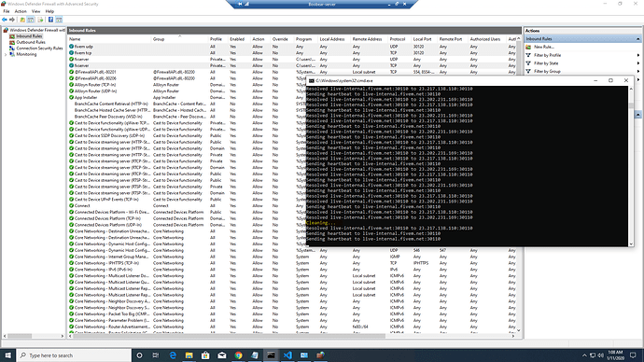This screenshot has width=644, height=362.
Task: Open the Filter by Group submenu arrow
Action: click(638, 72)
